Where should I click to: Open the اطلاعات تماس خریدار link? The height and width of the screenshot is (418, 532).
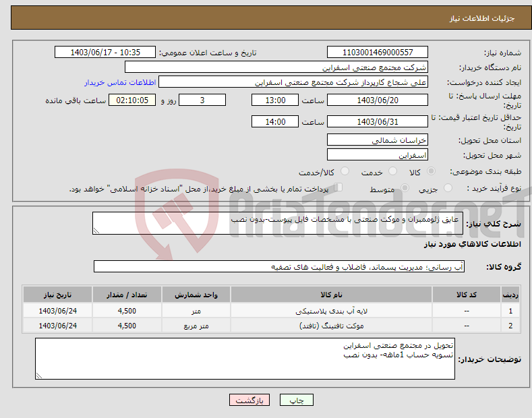[x=120, y=82]
